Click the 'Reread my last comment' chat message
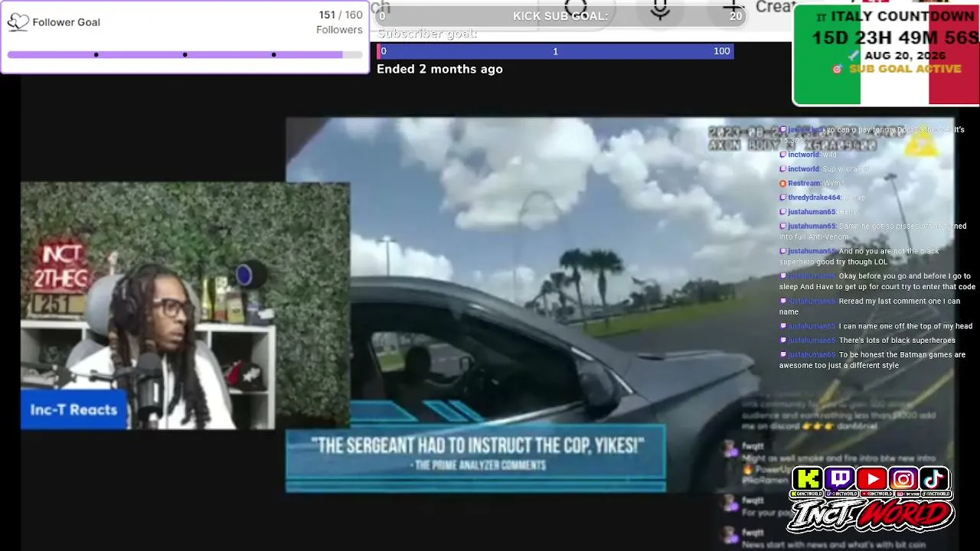Viewport: 980px width, 551px height. click(870, 306)
